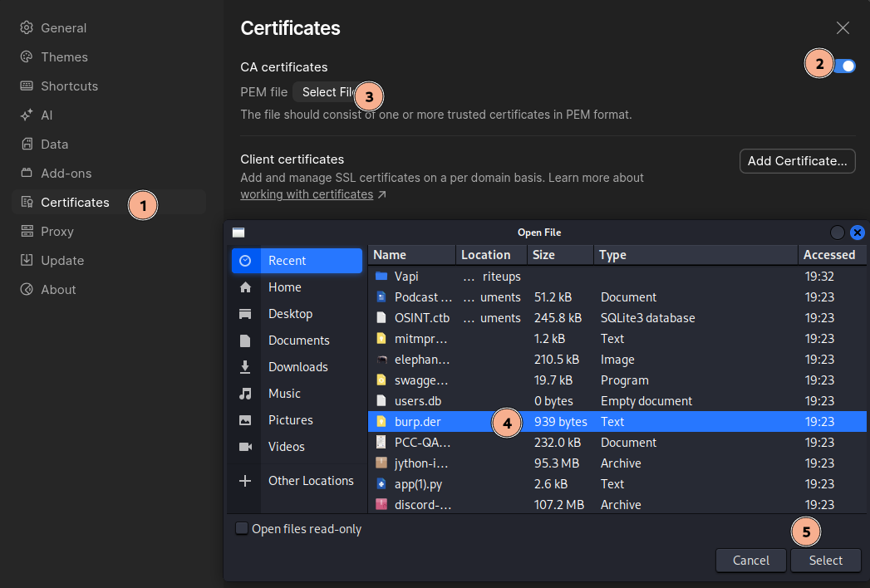
Task: Click the app(1).py Python file icon
Action: 381,483
